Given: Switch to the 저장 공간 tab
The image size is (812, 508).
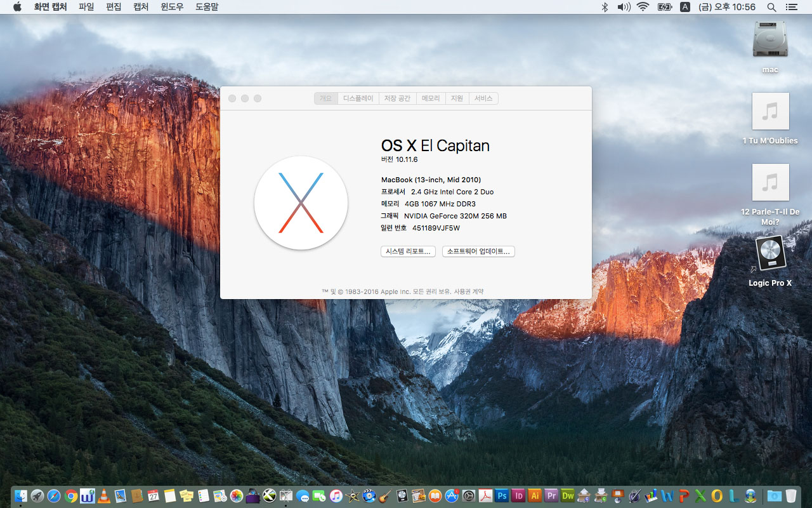Looking at the screenshot, I should point(397,98).
